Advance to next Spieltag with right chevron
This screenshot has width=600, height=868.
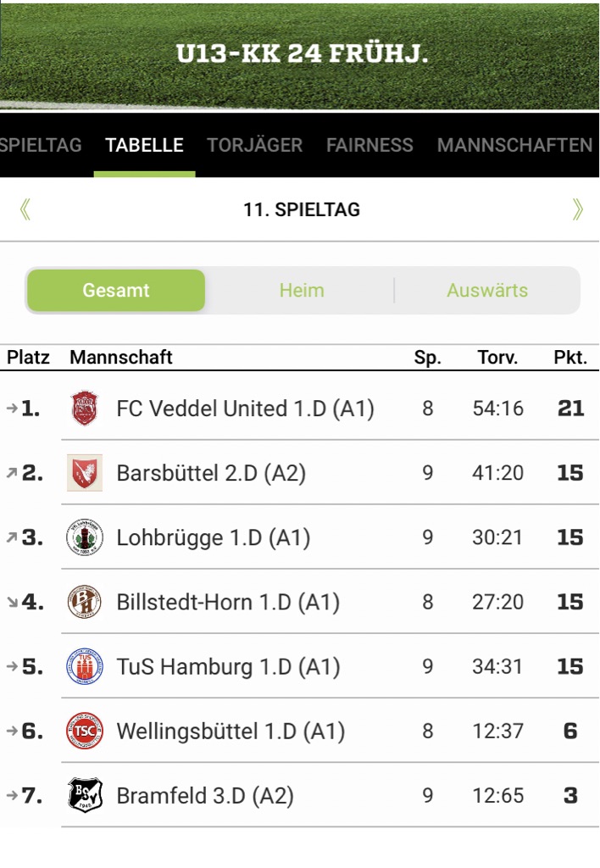[577, 210]
